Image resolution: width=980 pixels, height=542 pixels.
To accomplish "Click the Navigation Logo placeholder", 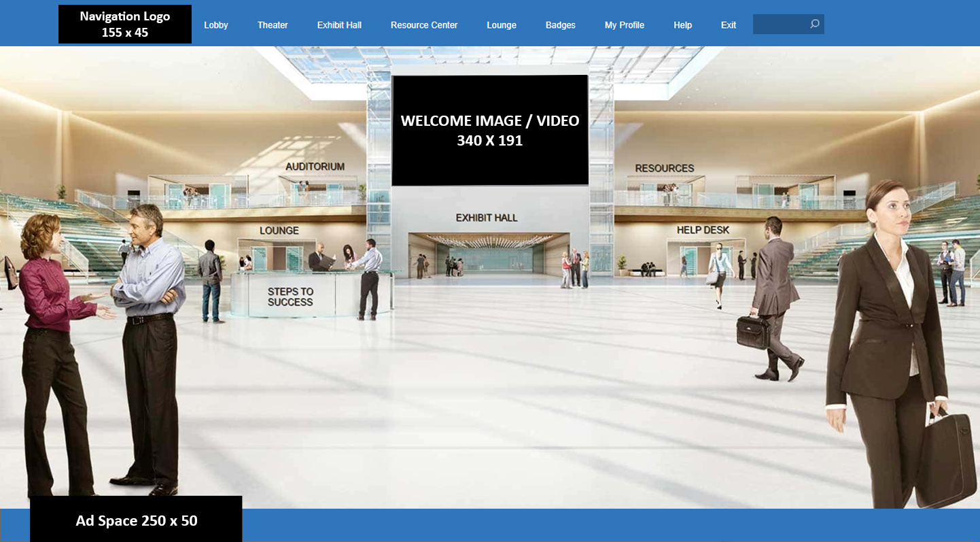I will tap(125, 24).
